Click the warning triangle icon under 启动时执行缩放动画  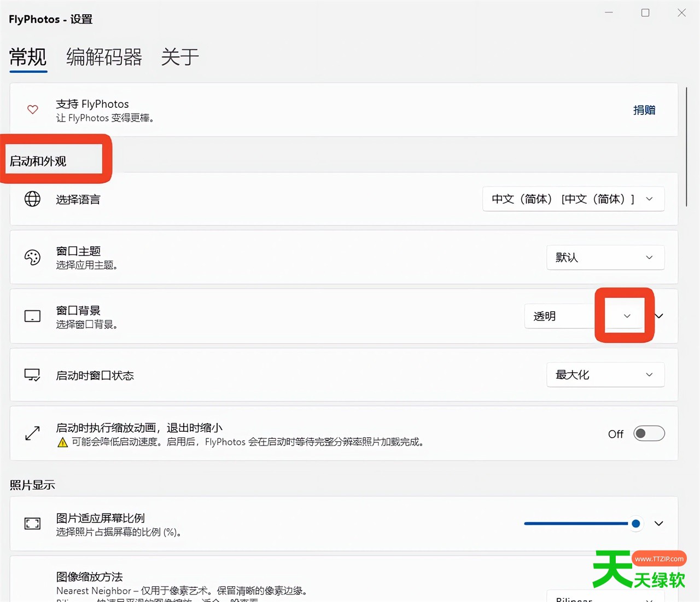pyautogui.click(x=63, y=442)
